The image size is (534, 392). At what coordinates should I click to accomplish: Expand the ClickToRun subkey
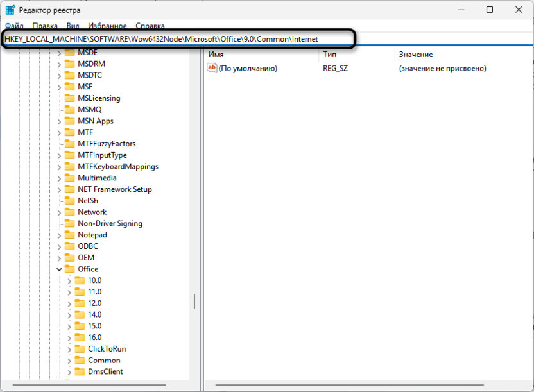click(x=69, y=350)
